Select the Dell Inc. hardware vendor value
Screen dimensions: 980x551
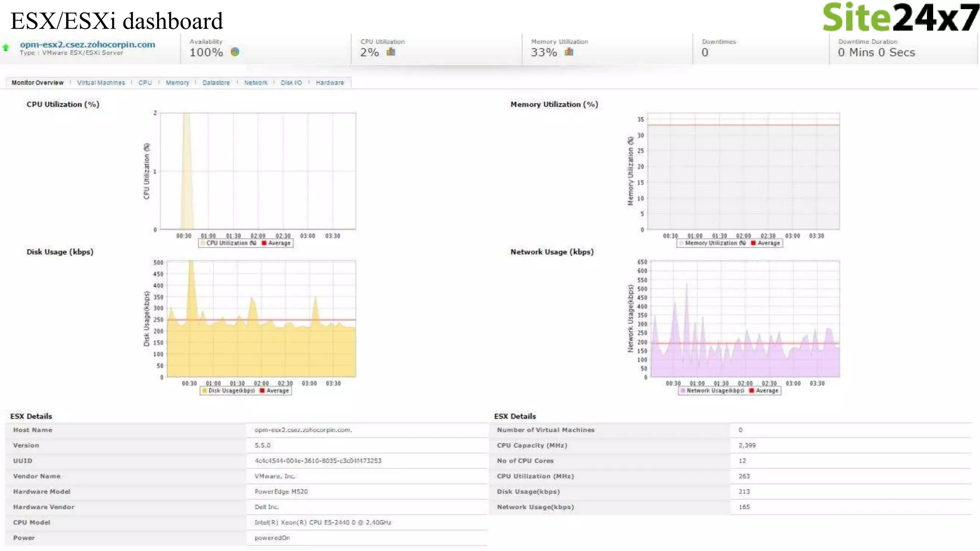[x=267, y=507]
